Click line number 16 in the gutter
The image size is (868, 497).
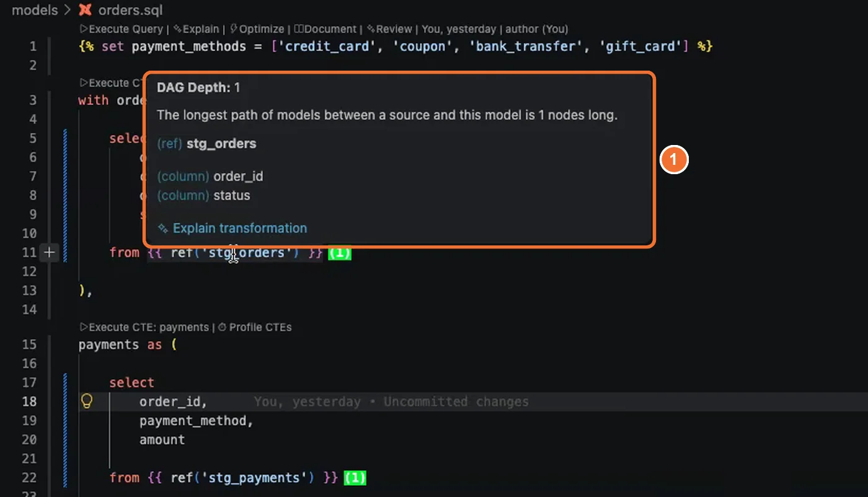pyautogui.click(x=29, y=364)
